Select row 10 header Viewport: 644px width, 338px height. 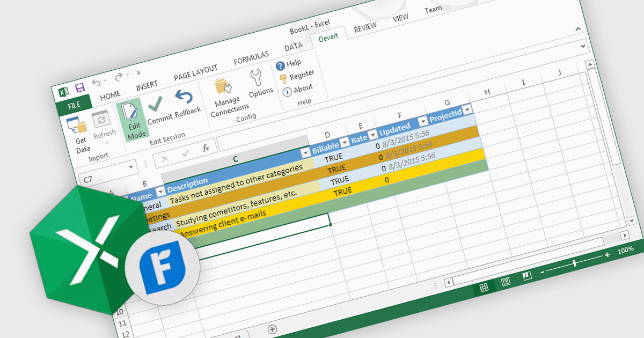click(120, 311)
